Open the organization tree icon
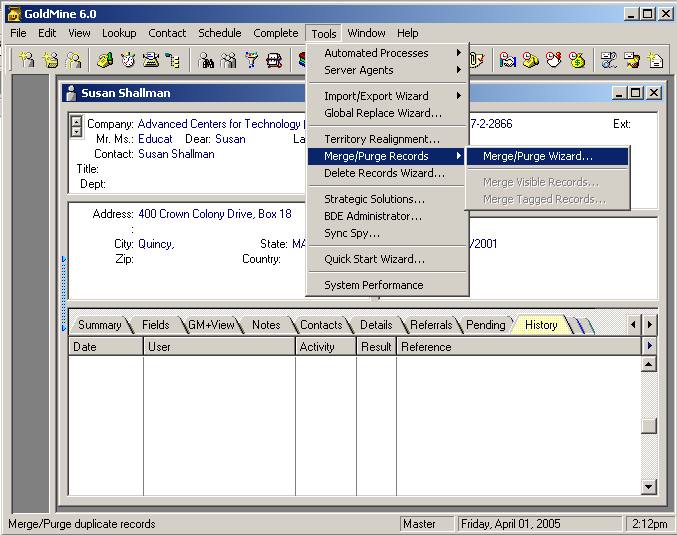 click(174, 60)
